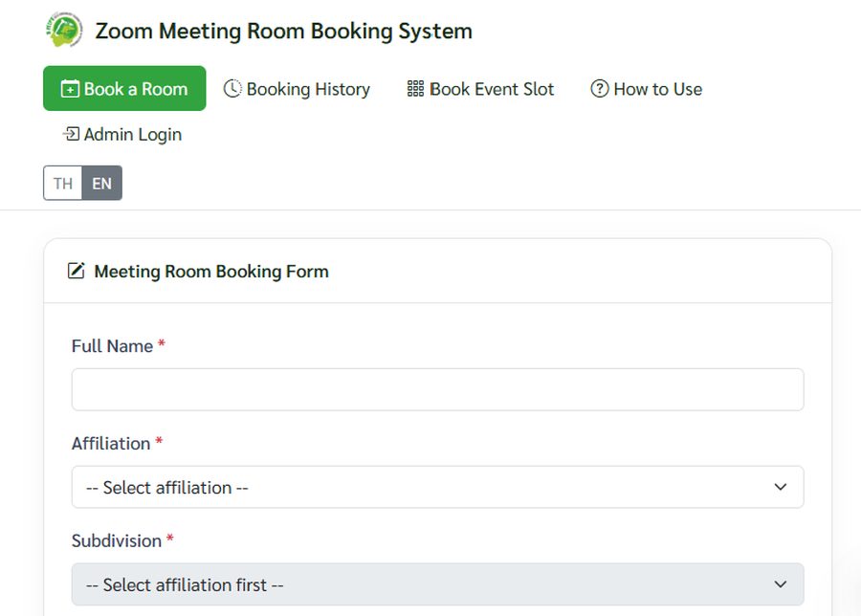The width and height of the screenshot is (861, 616).
Task: Open the Subdivision dropdown
Action: click(x=437, y=584)
